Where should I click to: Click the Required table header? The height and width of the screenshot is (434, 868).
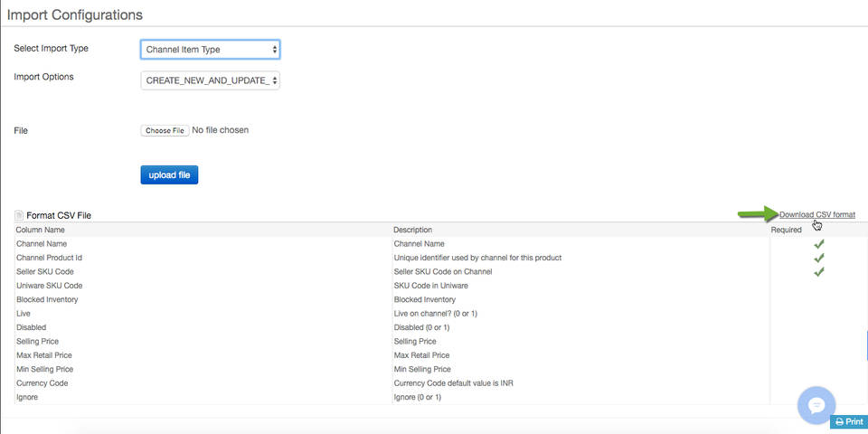[x=786, y=230]
